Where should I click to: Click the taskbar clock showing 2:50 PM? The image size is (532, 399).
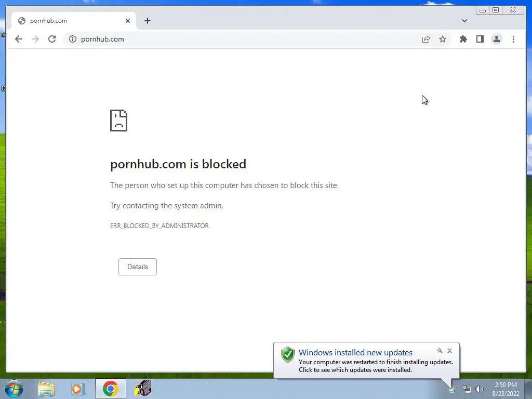pos(506,389)
